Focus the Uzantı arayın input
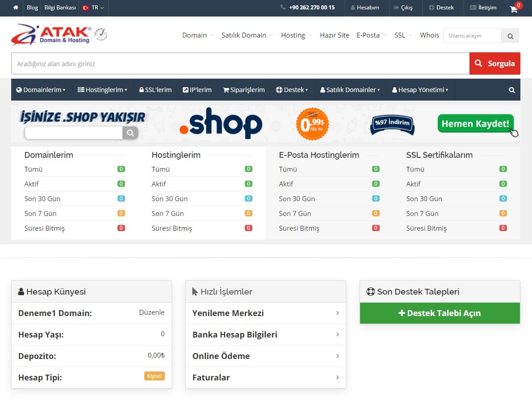 point(472,36)
